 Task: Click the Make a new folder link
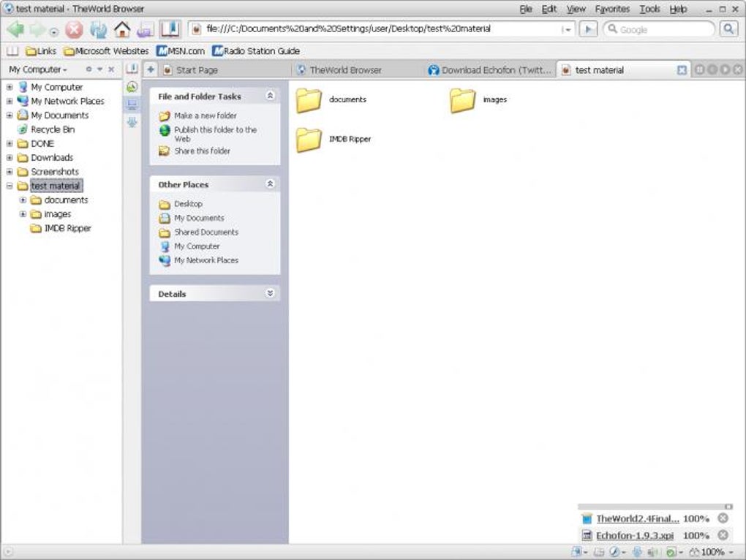tap(205, 116)
